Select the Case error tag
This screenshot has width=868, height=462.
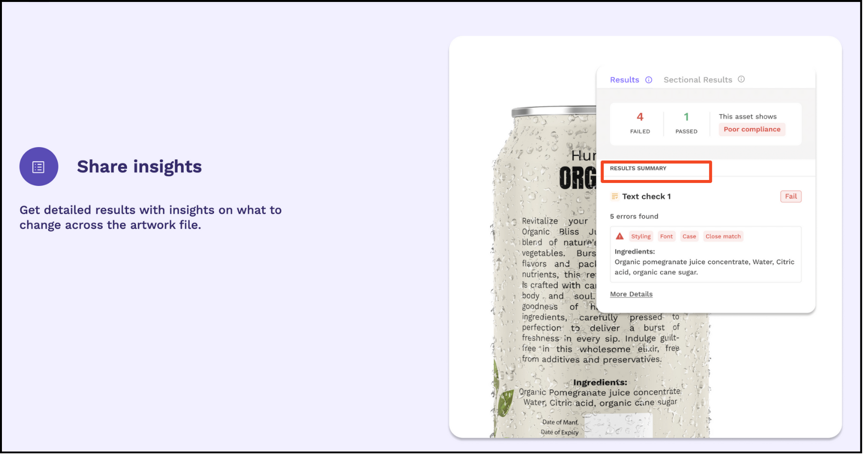689,236
